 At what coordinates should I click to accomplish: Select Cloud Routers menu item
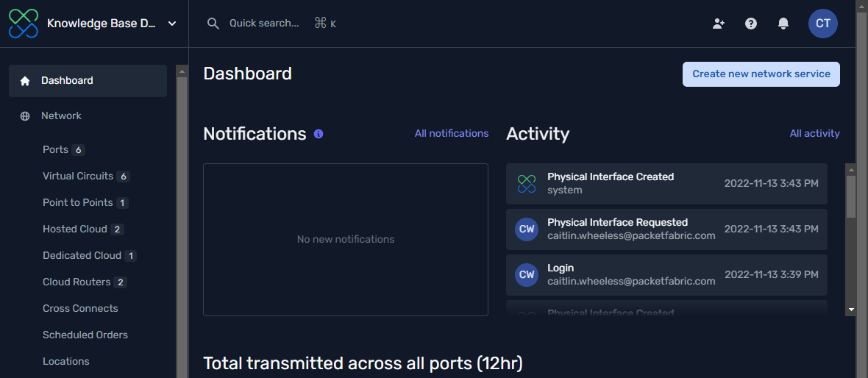point(77,282)
